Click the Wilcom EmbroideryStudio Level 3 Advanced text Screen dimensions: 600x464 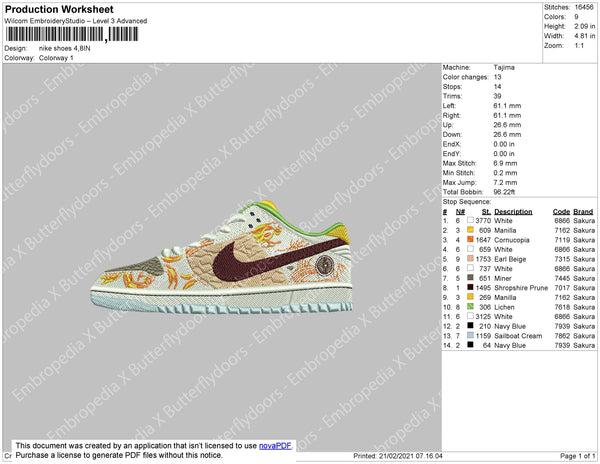[x=76, y=21]
